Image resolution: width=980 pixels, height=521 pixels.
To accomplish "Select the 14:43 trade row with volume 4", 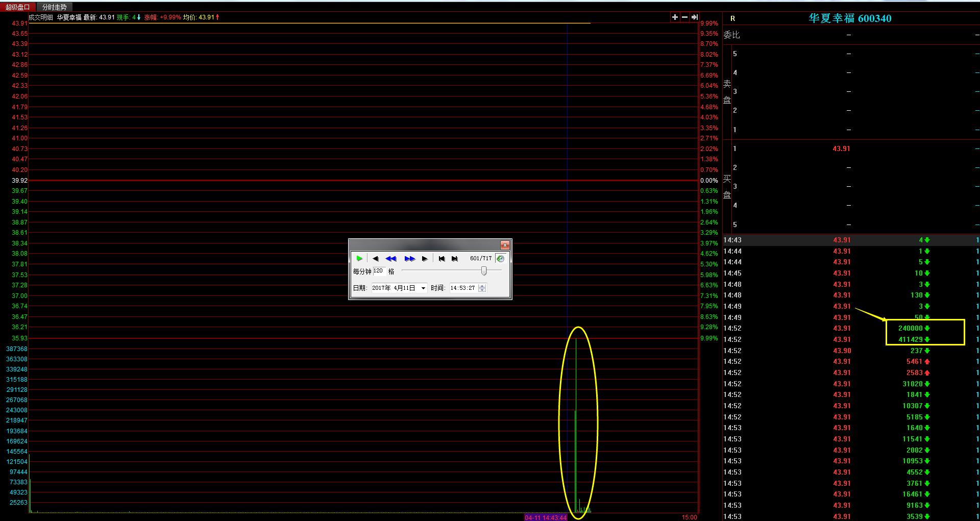I will coord(851,240).
